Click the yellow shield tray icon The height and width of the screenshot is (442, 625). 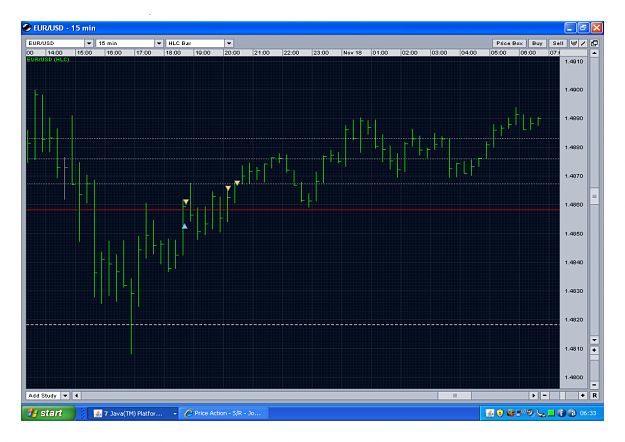[500, 413]
